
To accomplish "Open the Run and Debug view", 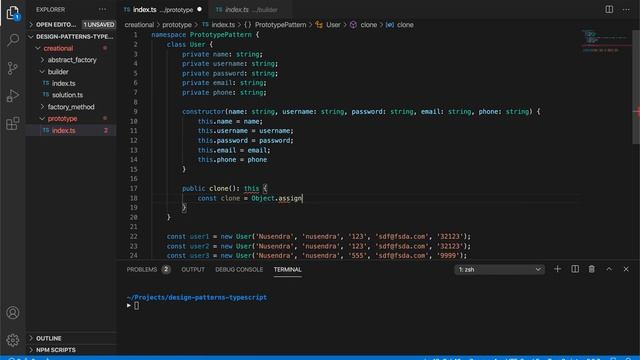I will [x=13, y=96].
